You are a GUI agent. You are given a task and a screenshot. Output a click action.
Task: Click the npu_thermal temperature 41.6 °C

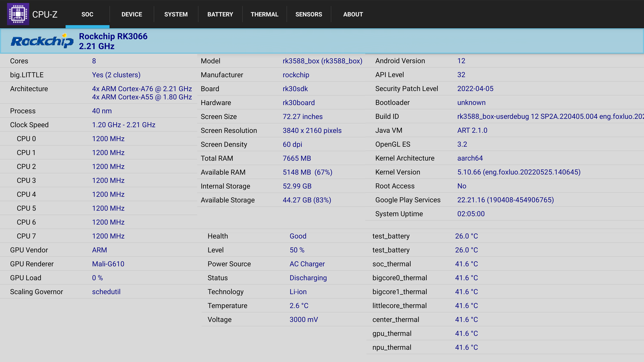pyautogui.click(x=467, y=348)
